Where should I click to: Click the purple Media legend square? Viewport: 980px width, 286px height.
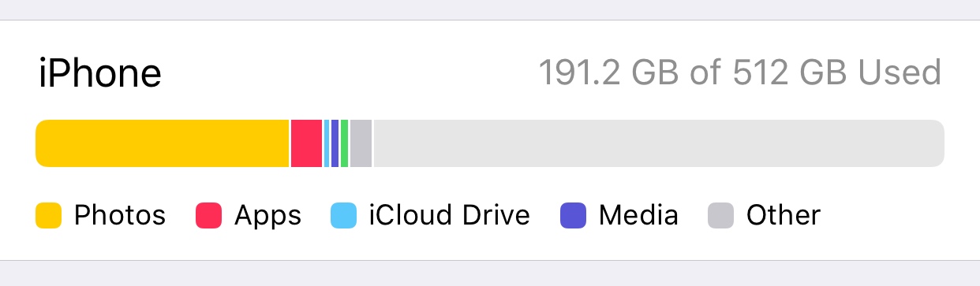(x=574, y=216)
